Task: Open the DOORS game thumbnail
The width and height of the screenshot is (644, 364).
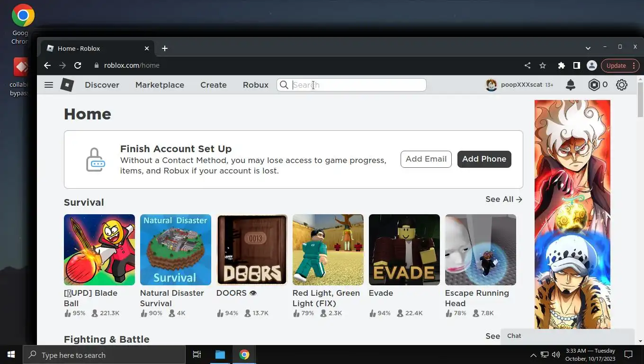Action: [x=252, y=250]
